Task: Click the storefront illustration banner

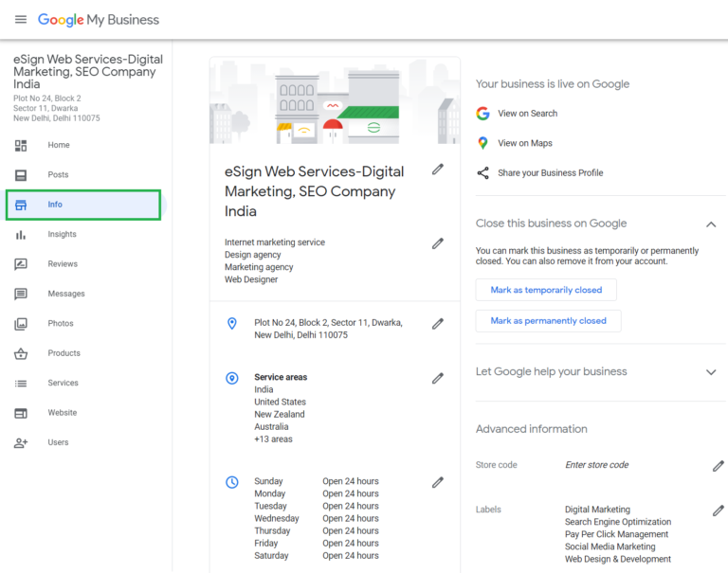Action: [x=335, y=101]
